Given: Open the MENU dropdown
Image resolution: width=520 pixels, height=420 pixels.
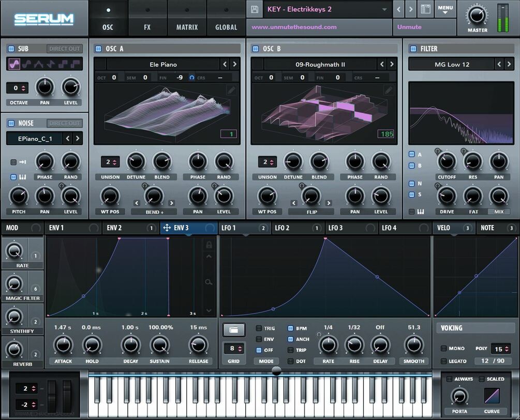Looking at the screenshot, I should [x=445, y=9].
